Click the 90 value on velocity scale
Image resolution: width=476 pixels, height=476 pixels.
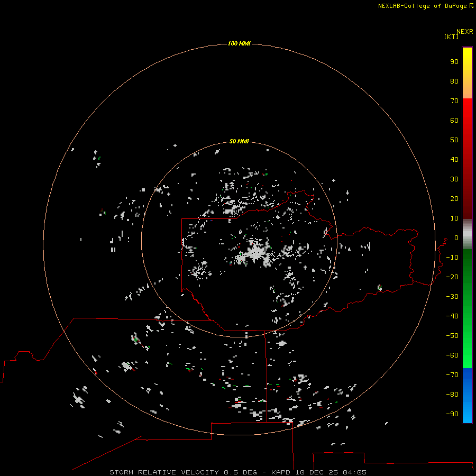click(x=454, y=62)
